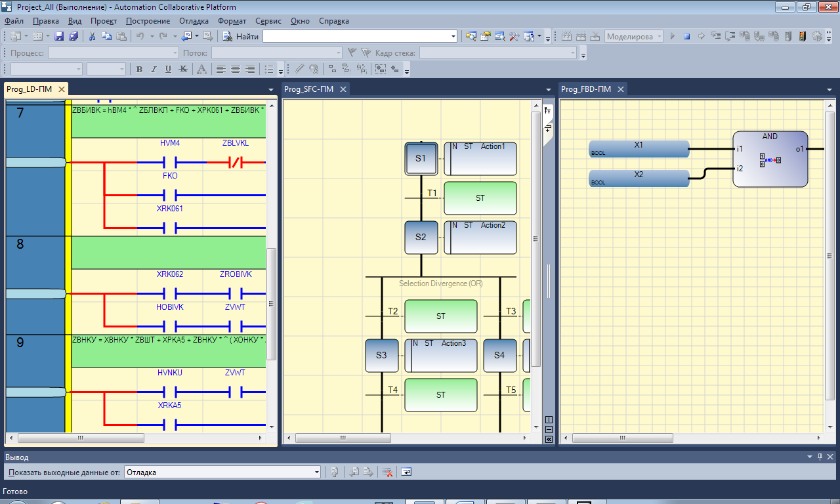840x504 pixels.
Task: Select SFC step S1
Action: pos(421,159)
